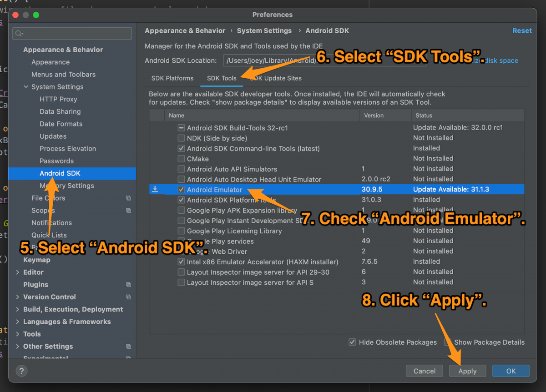546x392 pixels.
Task: Click project-level icon beside Version Control
Action: 128,297
